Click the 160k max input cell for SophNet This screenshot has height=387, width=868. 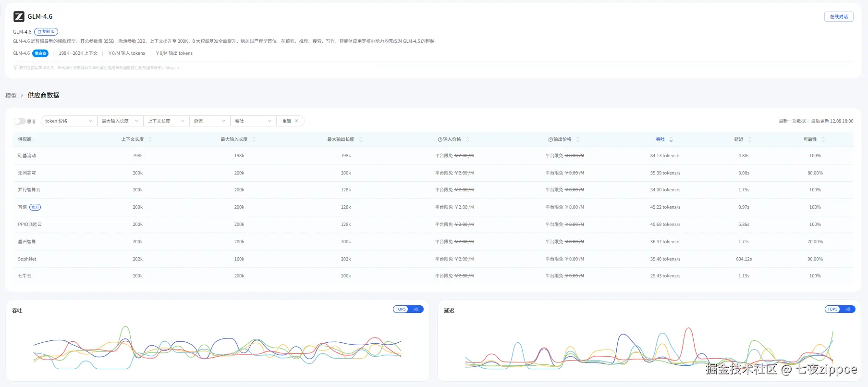tap(239, 259)
